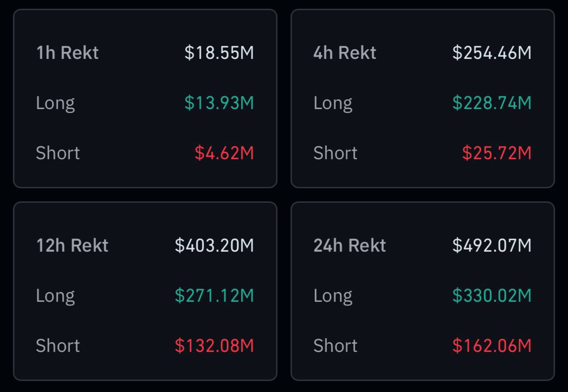
Task: Click the Long label in 4h card
Action: [333, 103]
